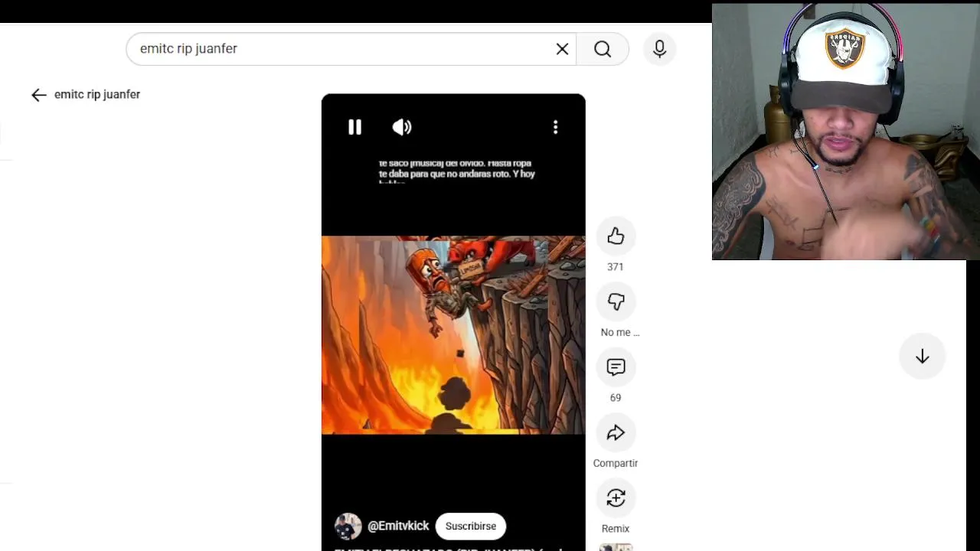Open the comments panel icon
The image size is (980, 551).
coord(616,367)
